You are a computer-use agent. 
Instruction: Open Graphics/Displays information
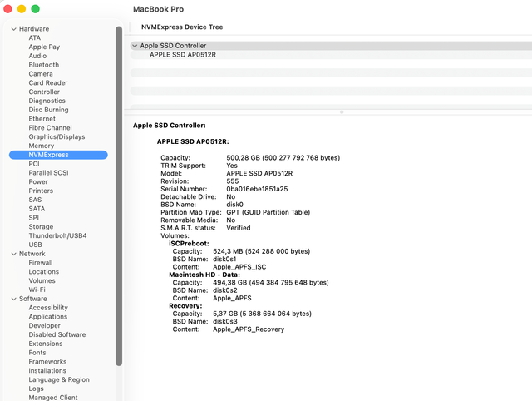[x=57, y=136]
